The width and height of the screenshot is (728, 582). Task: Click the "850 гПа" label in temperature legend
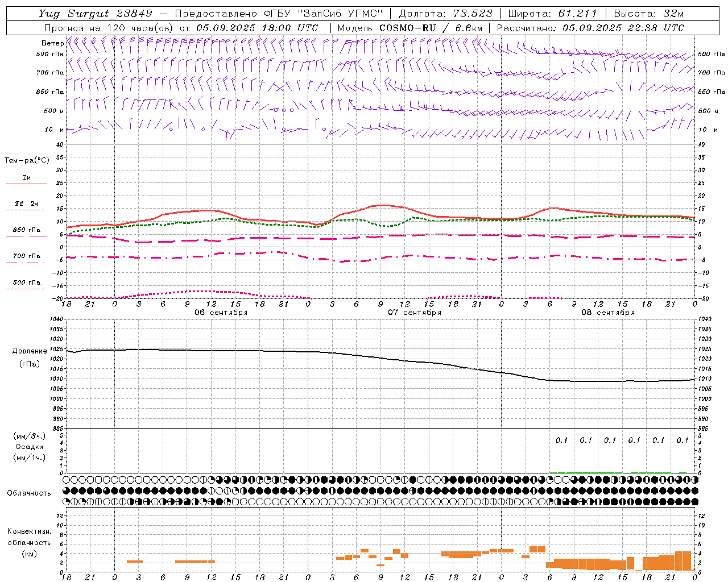(x=26, y=230)
